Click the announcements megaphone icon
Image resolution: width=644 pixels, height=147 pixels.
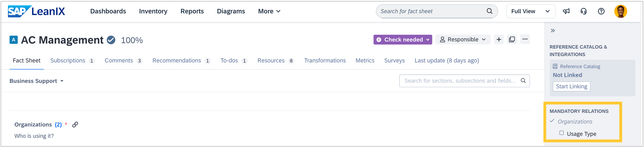click(x=566, y=11)
